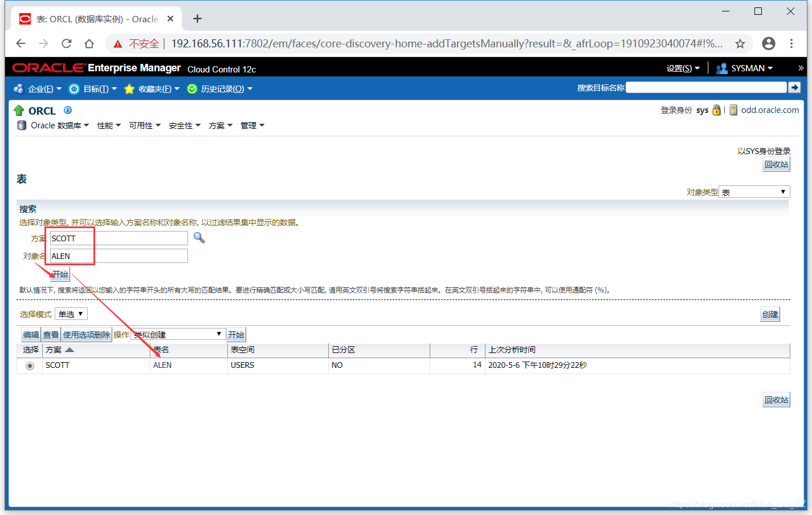812x515 pixels.
Task: Open the odd.oracle.com host link
Action: click(770, 110)
